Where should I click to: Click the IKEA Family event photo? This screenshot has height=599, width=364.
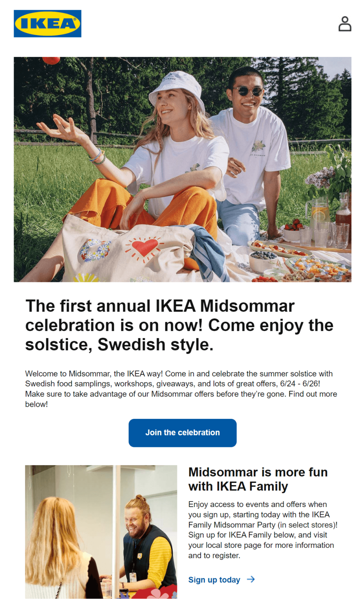(101, 530)
